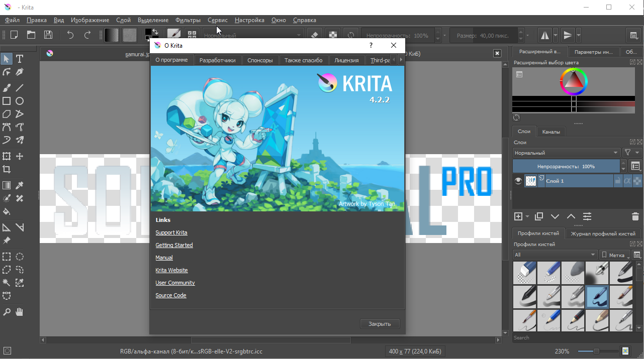The width and height of the screenshot is (644, 359).
Task: Open the Нормальный blend mode dropdown in Layers
Action: (x=566, y=153)
